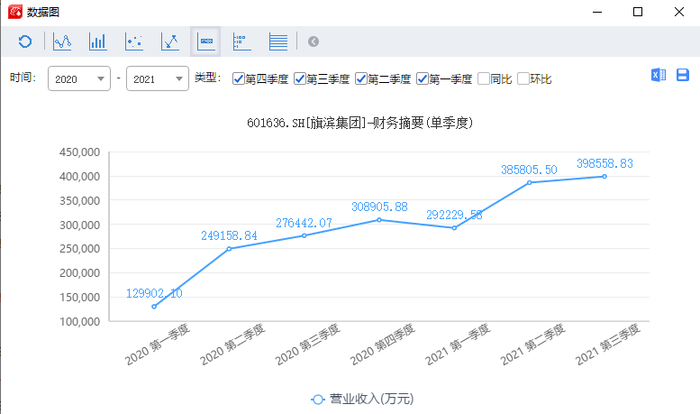This screenshot has width=700, height=414.
Task: Open the start year 2020 dropdown
Action: (79, 79)
